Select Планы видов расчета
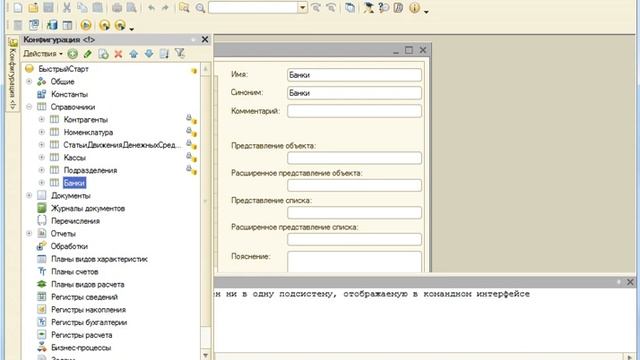Screen dimensions: 640x360 click(87, 284)
